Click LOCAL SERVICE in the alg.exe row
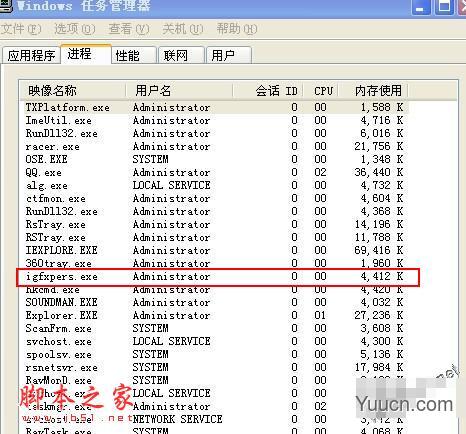This screenshot has width=466, height=434. click(x=171, y=186)
